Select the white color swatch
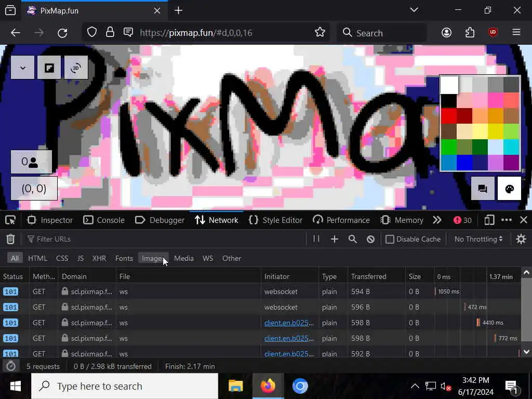The width and height of the screenshot is (532, 399). tap(449, 85)
